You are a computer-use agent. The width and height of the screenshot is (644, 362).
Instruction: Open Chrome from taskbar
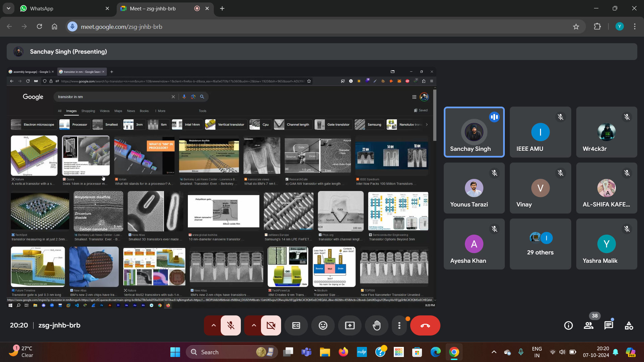click(x=454, y=352)
